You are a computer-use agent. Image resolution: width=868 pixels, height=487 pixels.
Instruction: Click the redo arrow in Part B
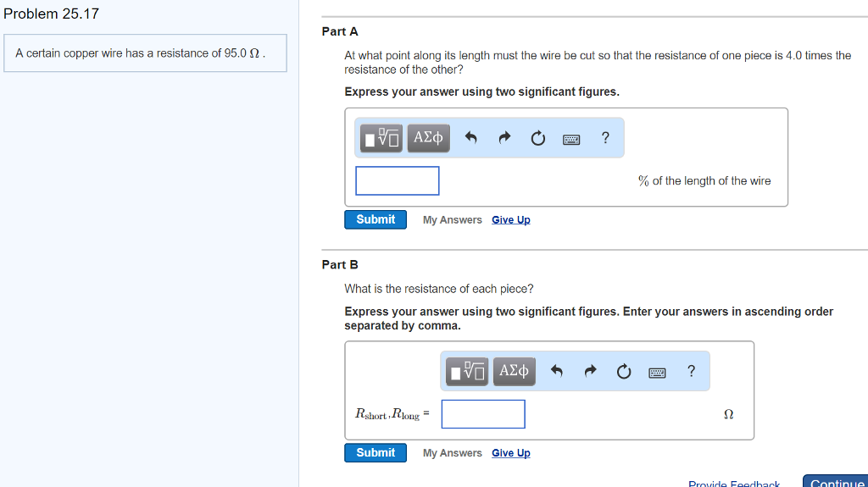(x=591, y=371)
